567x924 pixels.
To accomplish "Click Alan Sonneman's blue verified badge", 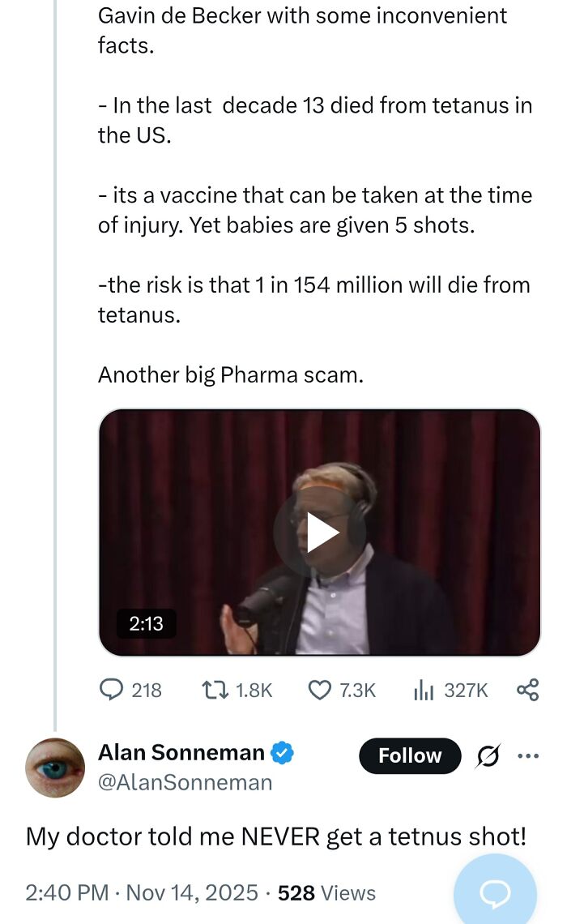I will pyautogui.click(x=280, y=753).
